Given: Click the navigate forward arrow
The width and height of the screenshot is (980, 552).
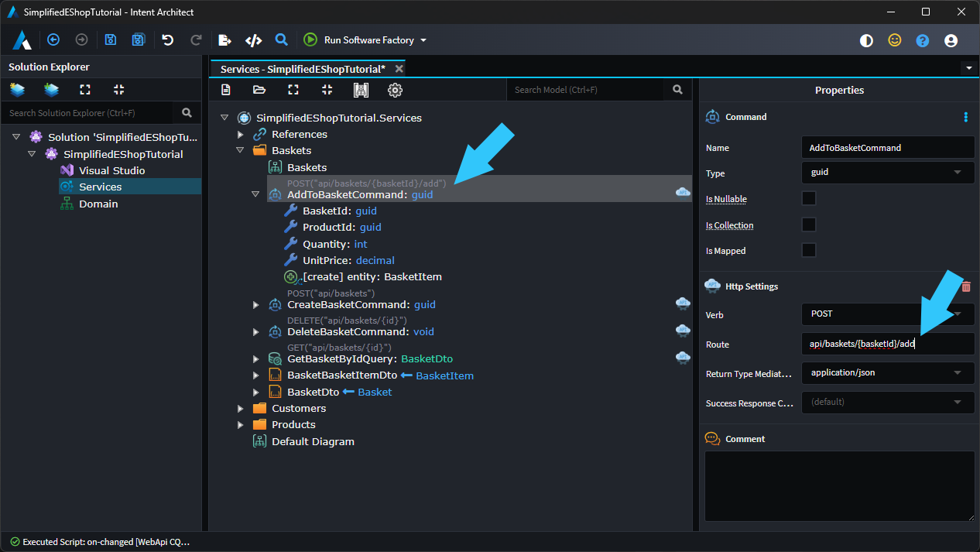Looking at the screenshot, I should (81, 39).
